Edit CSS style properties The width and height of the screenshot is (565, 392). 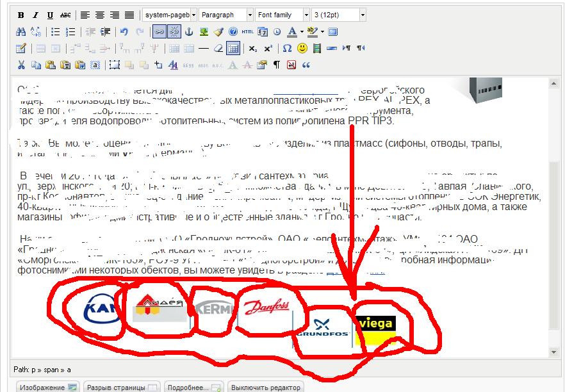pyautogui.click(x=174, y=65)
